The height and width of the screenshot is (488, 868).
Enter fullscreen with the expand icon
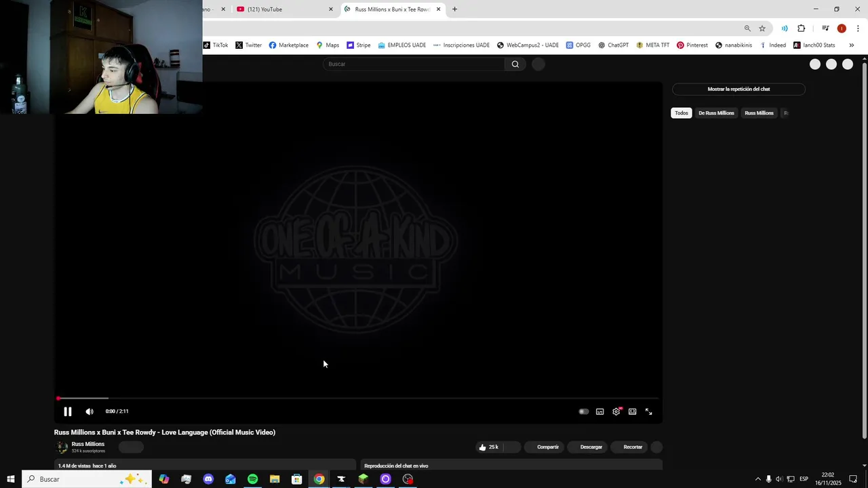(649, 411)
